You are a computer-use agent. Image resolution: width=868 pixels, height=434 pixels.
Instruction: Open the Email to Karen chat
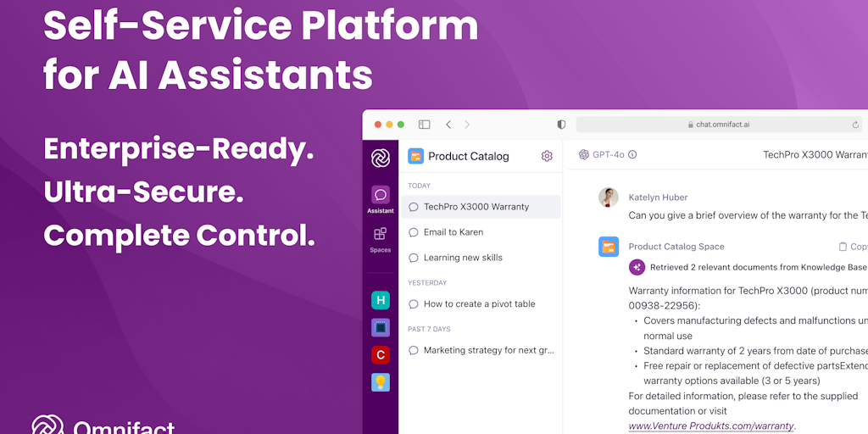pyautogui.click(x=481, y=232)
